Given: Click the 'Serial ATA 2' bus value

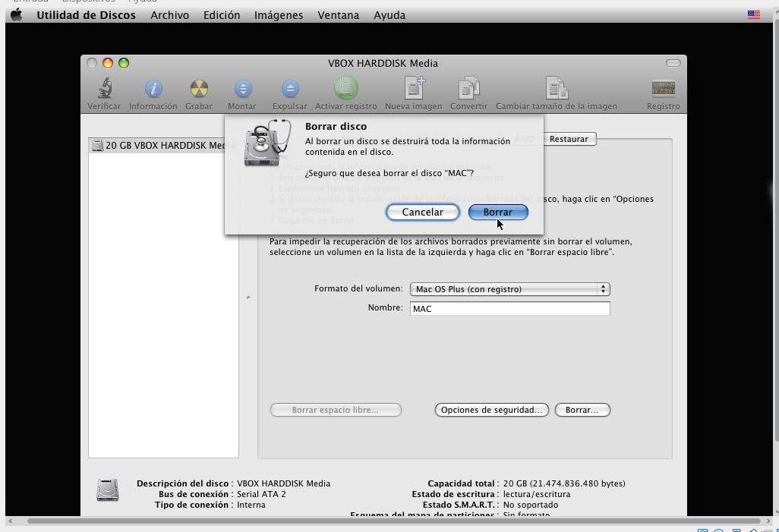Looking at the screenshot, I should (x=261, y=494).
